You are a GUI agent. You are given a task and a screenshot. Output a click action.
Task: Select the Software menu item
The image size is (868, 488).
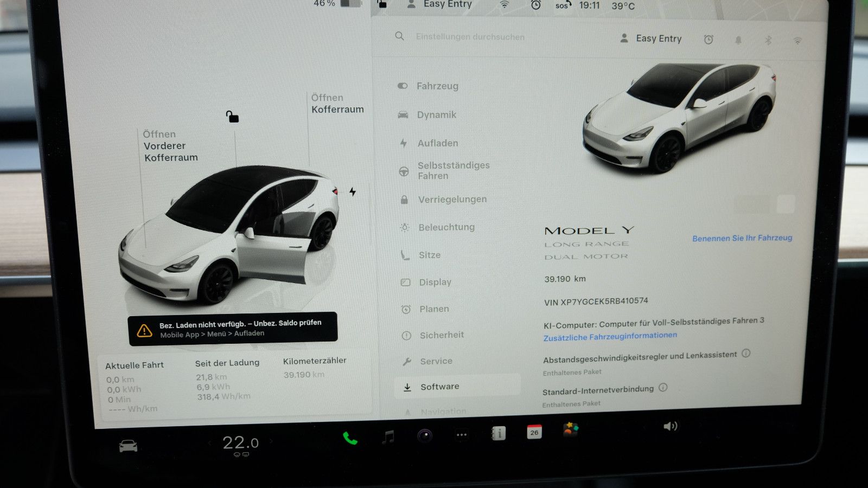(x=458, y=386)
